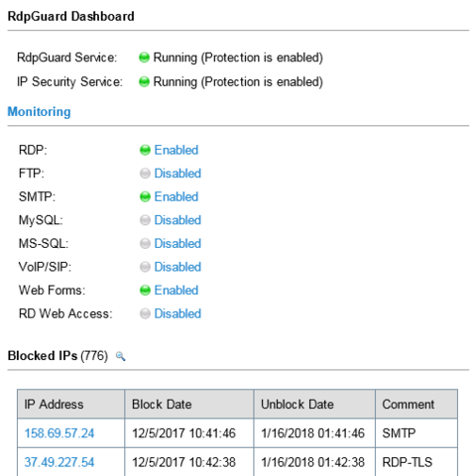Open blocked IP 37.49.227.54
Screen dimensions: 473x476
(59, 462)
